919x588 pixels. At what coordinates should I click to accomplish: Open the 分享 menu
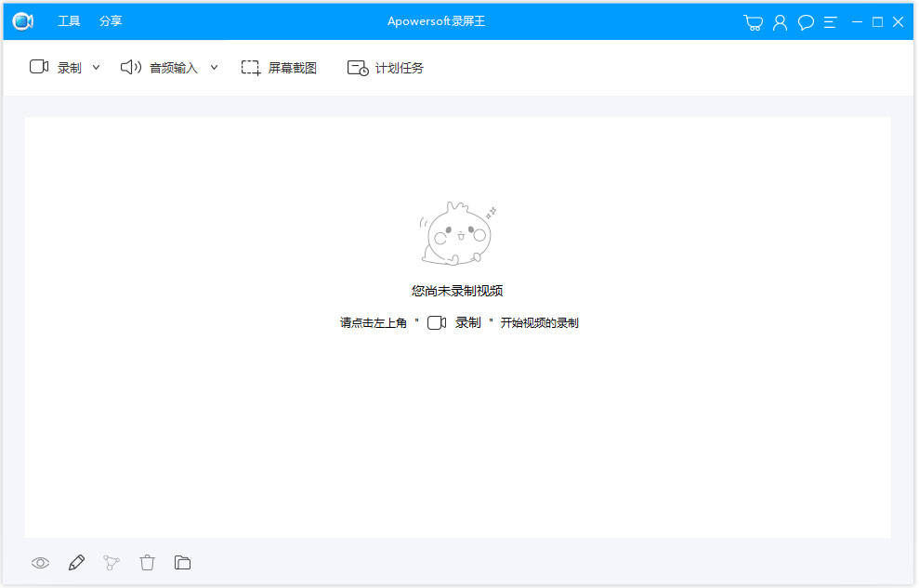click(110, 20)
